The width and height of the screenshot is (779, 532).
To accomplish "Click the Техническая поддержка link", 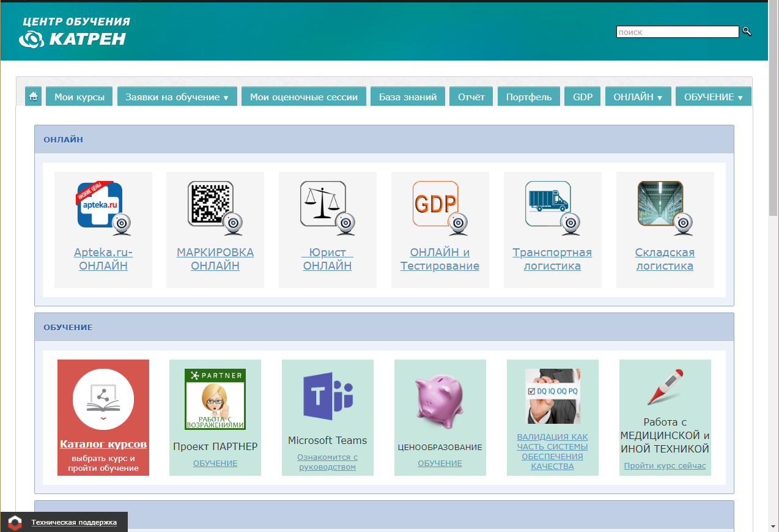I will [x=74, y=522].
